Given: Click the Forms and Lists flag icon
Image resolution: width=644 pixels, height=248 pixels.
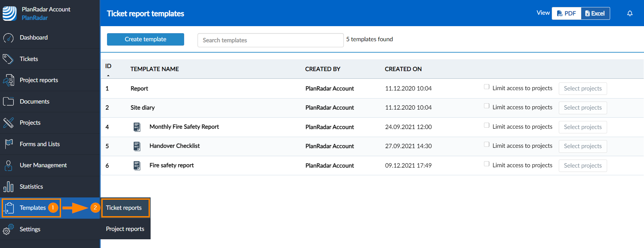Looking at the screenshot, I should (9, 144).
